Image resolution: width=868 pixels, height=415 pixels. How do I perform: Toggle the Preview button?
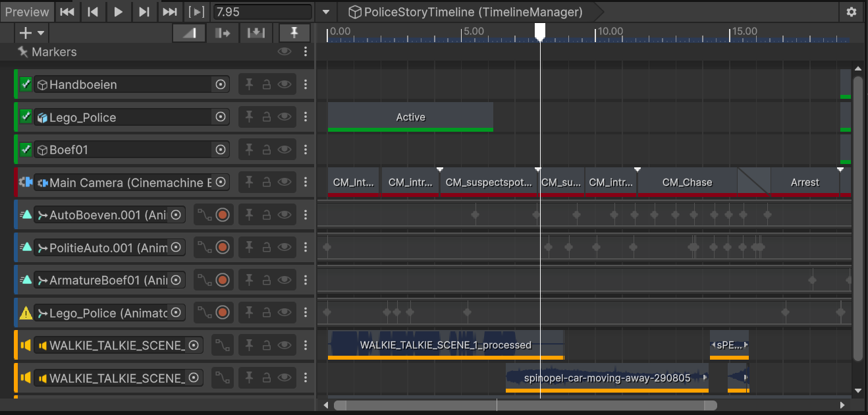point(27,12)
